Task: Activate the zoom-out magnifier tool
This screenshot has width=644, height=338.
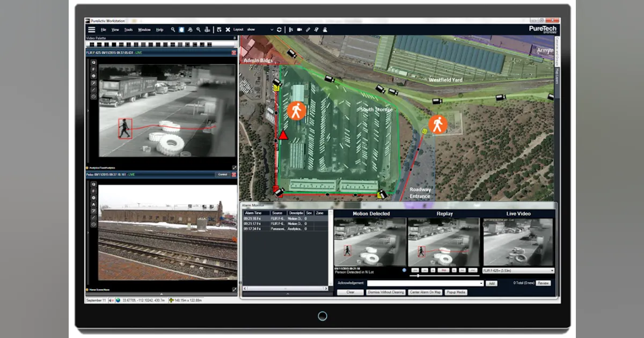Action: (x=199, y=30)
